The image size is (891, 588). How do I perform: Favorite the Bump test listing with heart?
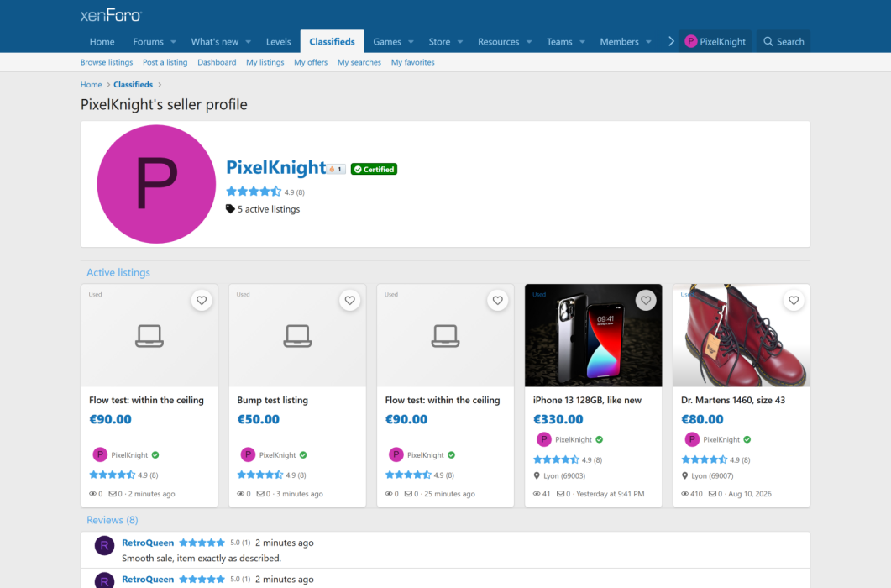point(349,300)
